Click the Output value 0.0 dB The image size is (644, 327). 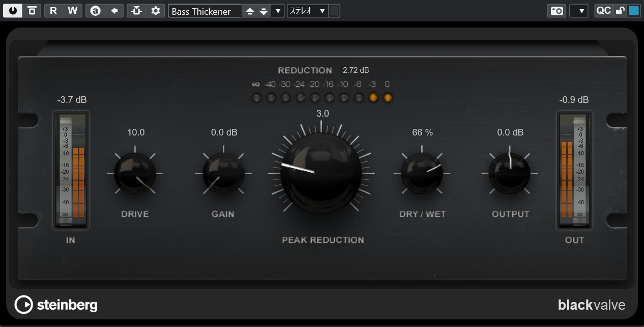point(510,132)
